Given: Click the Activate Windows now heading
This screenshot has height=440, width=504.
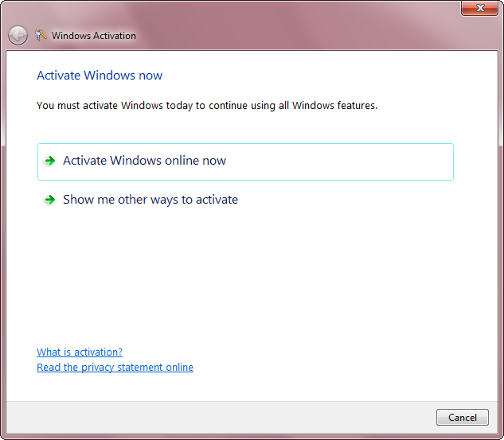Looking at the screenshot, I should pyautogui.click(x=100, y=76).
